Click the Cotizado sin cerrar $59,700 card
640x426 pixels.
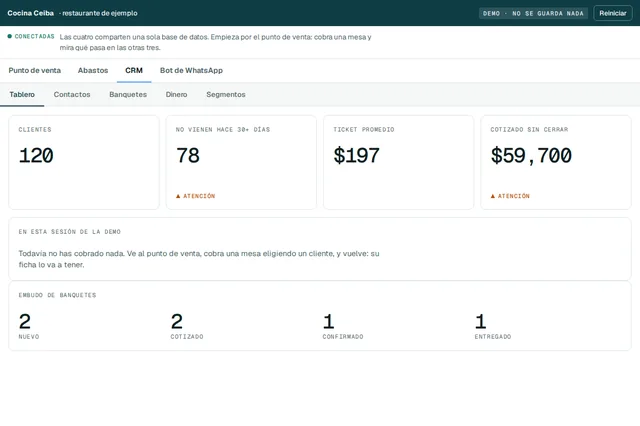pyautogui.click(x=556, y=162)
